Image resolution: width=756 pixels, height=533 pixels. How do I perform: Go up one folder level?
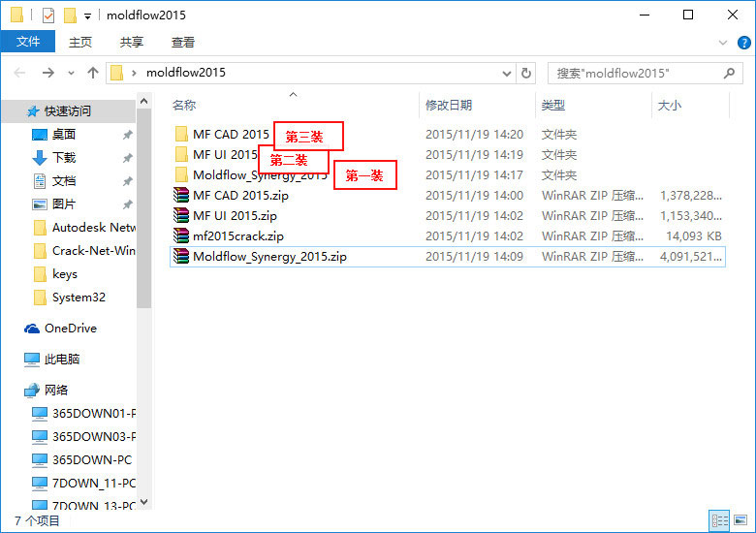click(x=93, y=74)
